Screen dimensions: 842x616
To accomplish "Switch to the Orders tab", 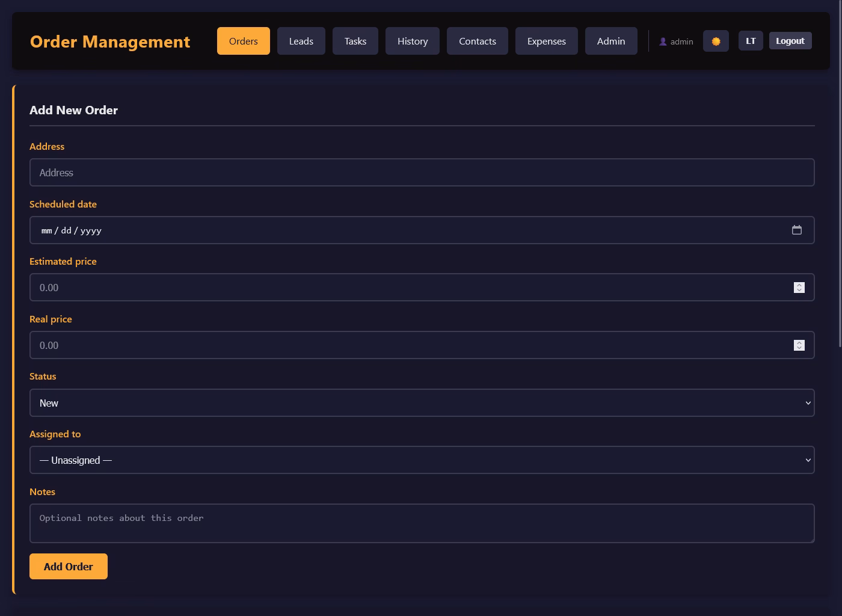I will [244, 41].
